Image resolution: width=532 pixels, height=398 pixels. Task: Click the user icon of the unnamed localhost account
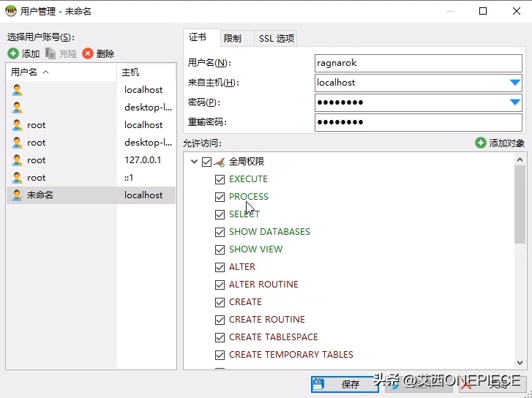pos(18,195)
